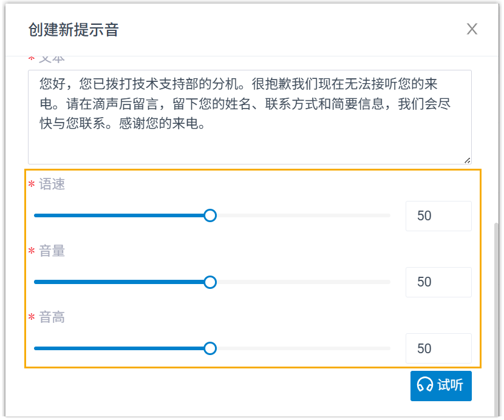Click the headphone icon beside 试听

click(425, 385)
